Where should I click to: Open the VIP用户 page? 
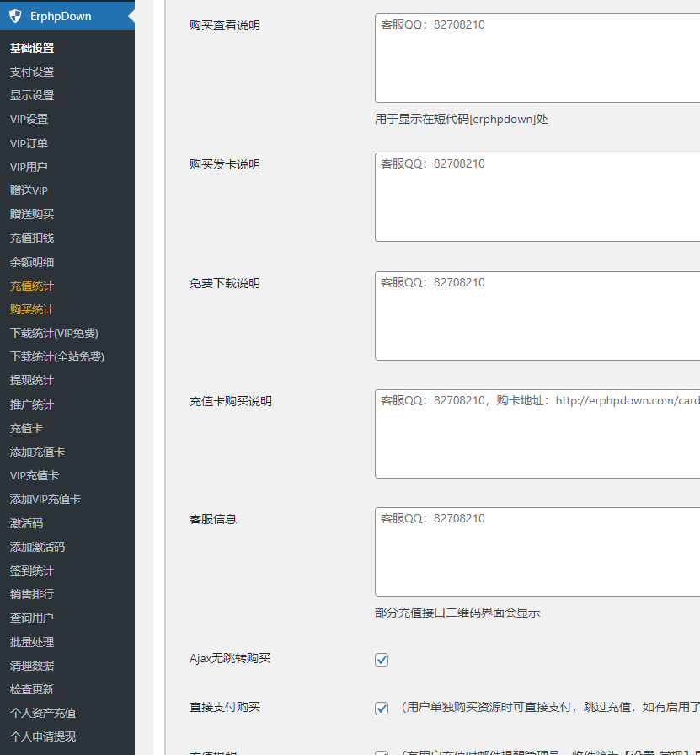(29, 166)
